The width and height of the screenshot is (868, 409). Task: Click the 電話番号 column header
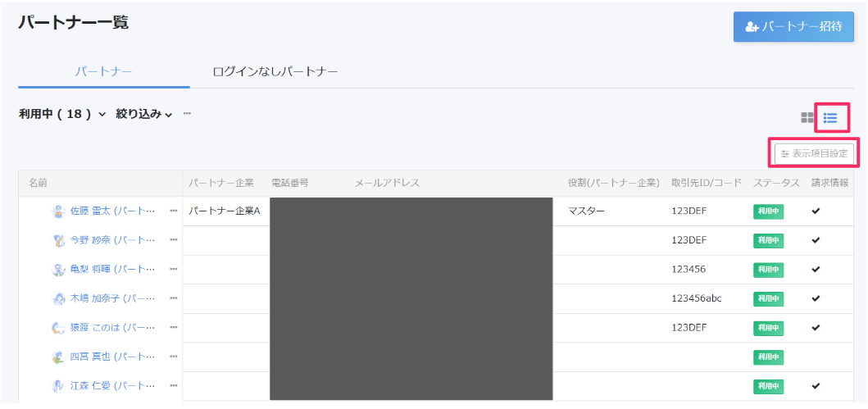[290, 184]
